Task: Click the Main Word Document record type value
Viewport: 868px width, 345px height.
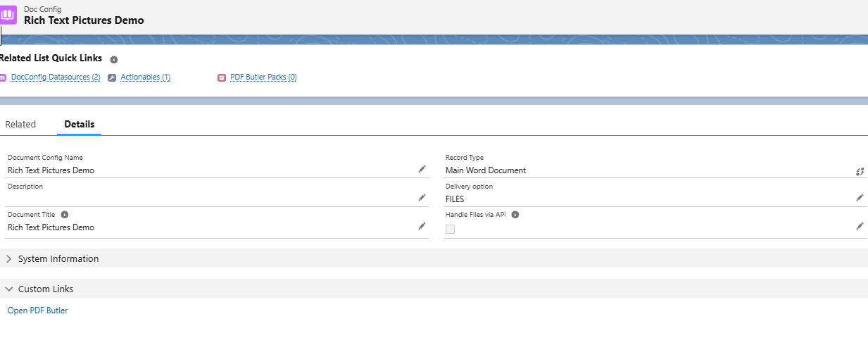Action: pos(486,170)
